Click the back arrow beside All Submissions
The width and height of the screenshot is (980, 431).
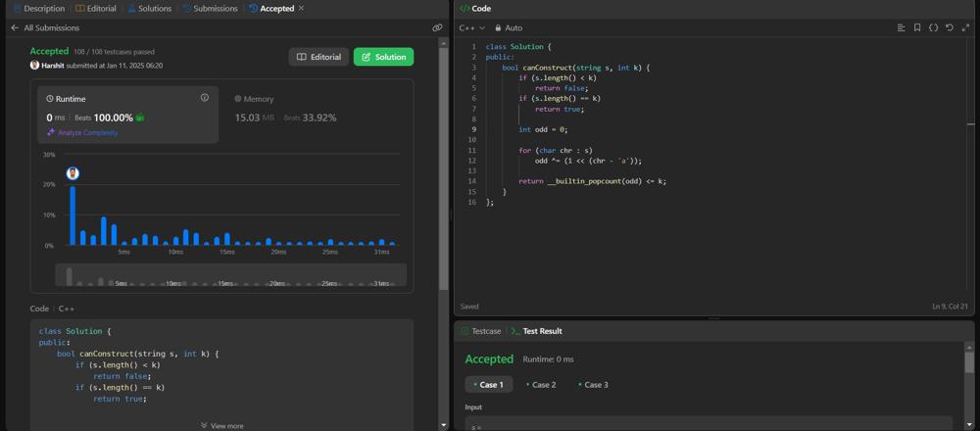[15, 27]
